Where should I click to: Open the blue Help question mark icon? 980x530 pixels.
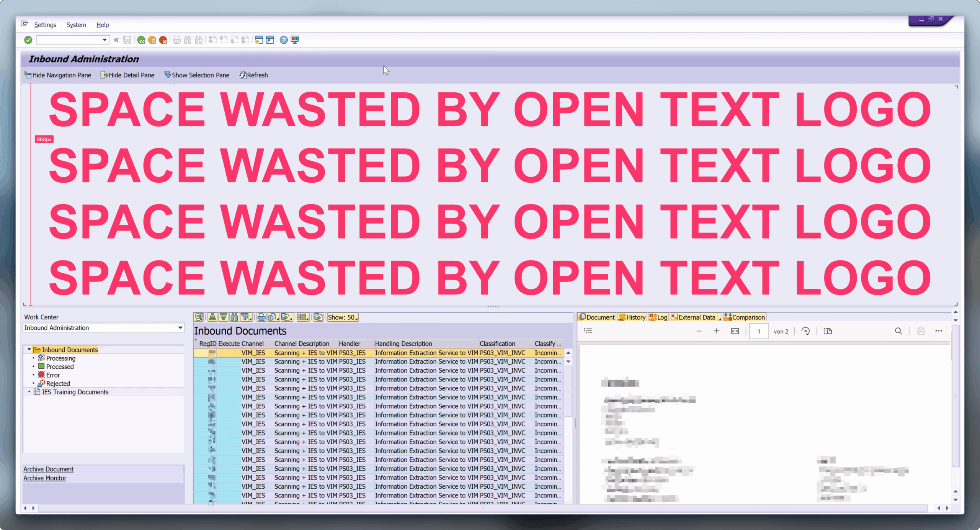click(x=284, y=40)
